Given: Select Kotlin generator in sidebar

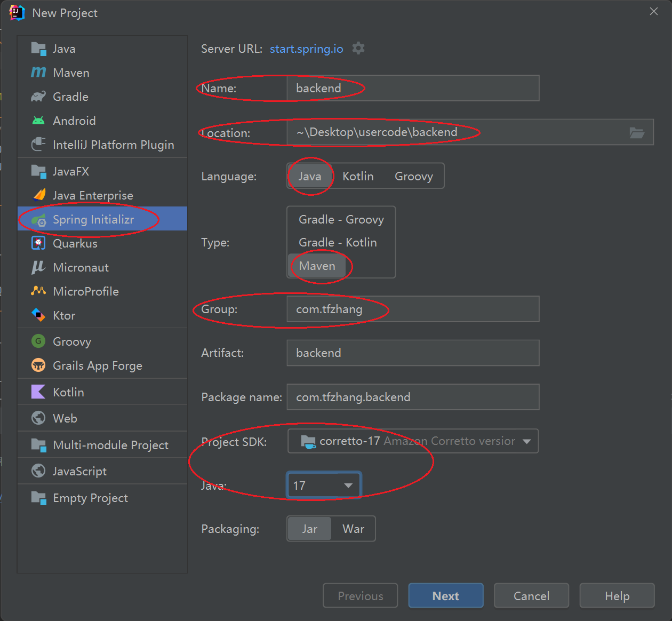Looking at the screenshot, I should click(102, 392).
